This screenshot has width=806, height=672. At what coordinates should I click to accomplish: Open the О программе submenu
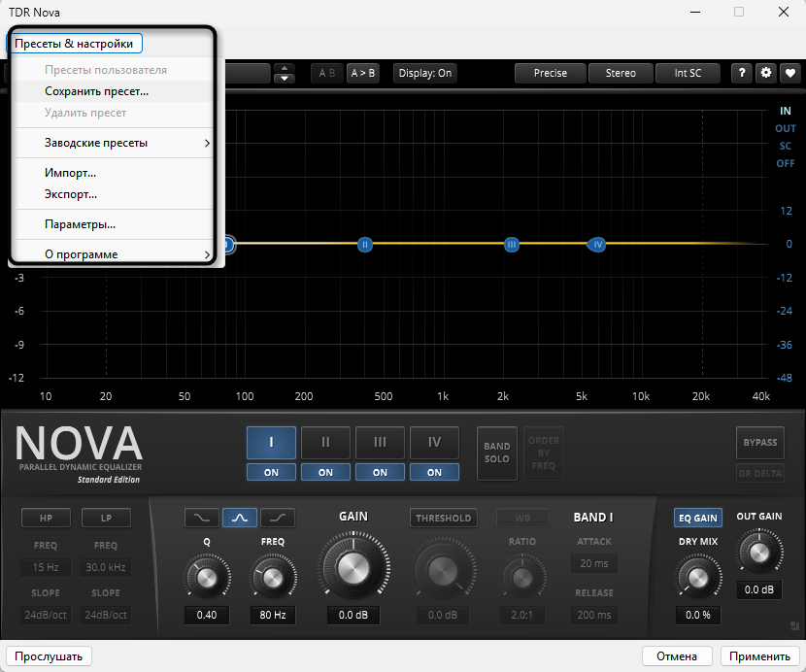pos(84,253)
